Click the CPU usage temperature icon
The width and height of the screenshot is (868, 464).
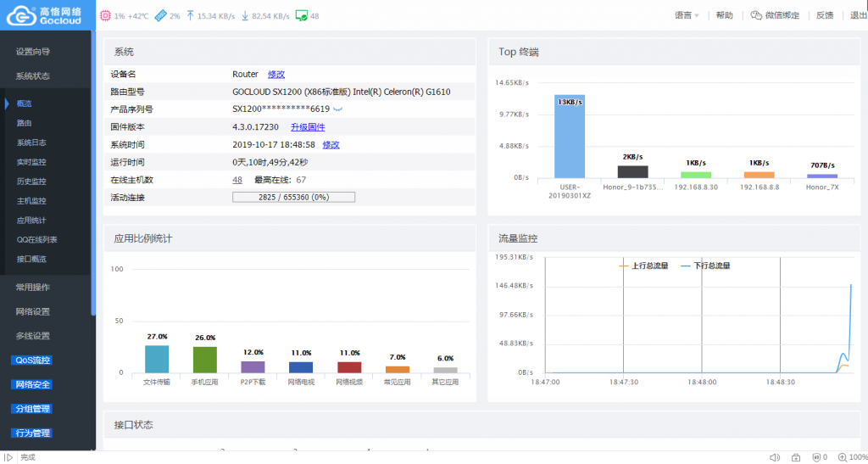point(105,15)
